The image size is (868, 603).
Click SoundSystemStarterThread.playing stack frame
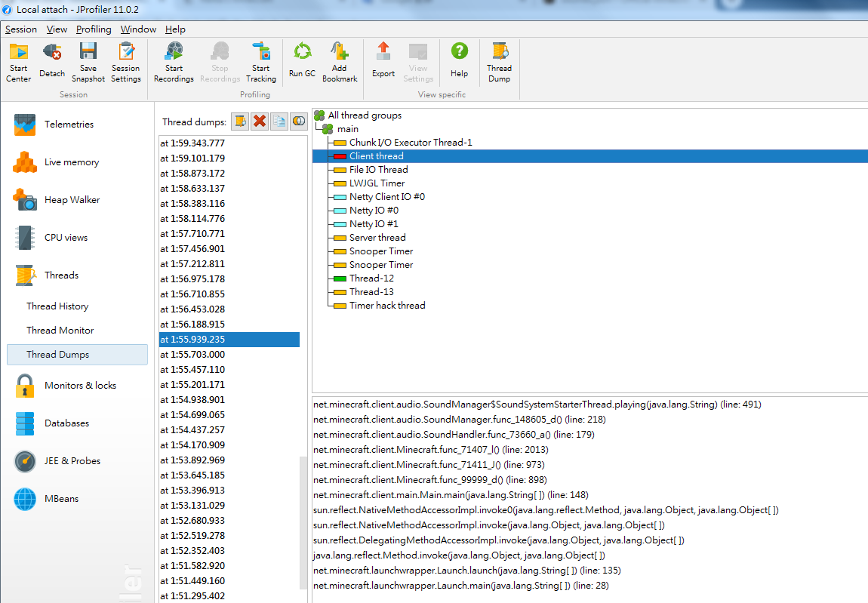pos(537,405)
